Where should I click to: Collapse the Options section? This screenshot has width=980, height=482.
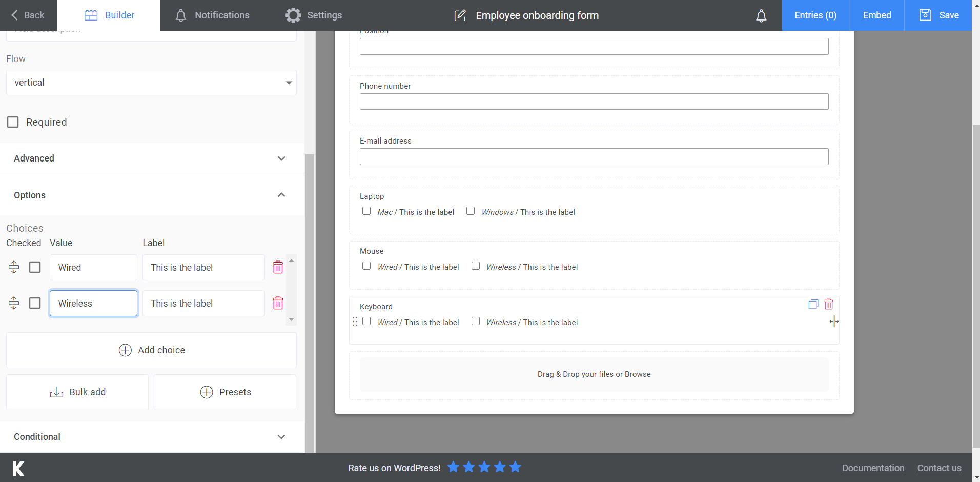point(281,195)
